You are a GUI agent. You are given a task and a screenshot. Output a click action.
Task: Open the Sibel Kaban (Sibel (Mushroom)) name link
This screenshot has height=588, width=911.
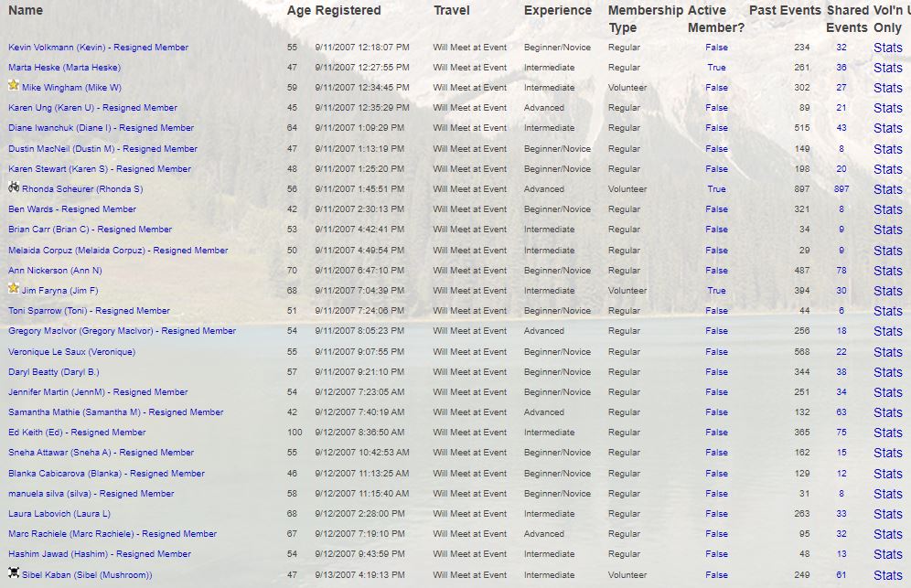click(x=87, y=575)
